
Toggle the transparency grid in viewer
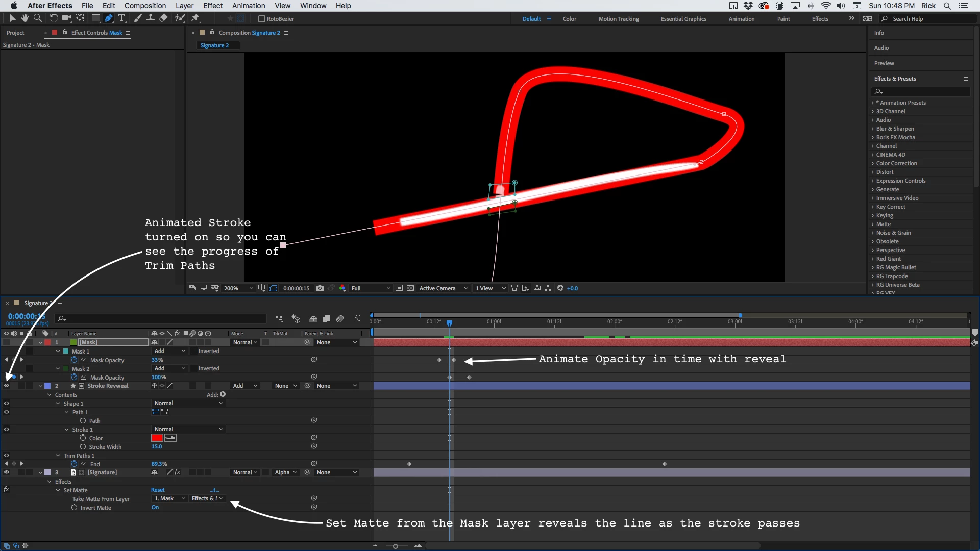pos(410,288)
